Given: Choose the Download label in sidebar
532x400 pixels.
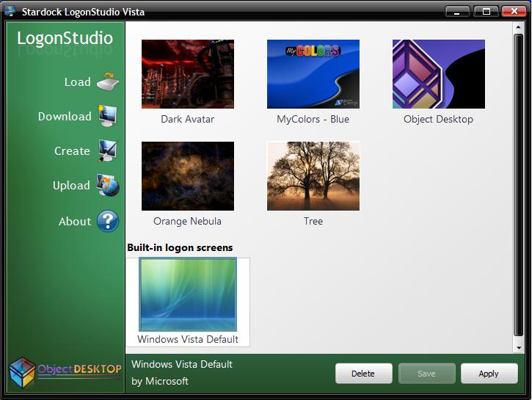Looking at the screenshot, I should pos(65,117).
